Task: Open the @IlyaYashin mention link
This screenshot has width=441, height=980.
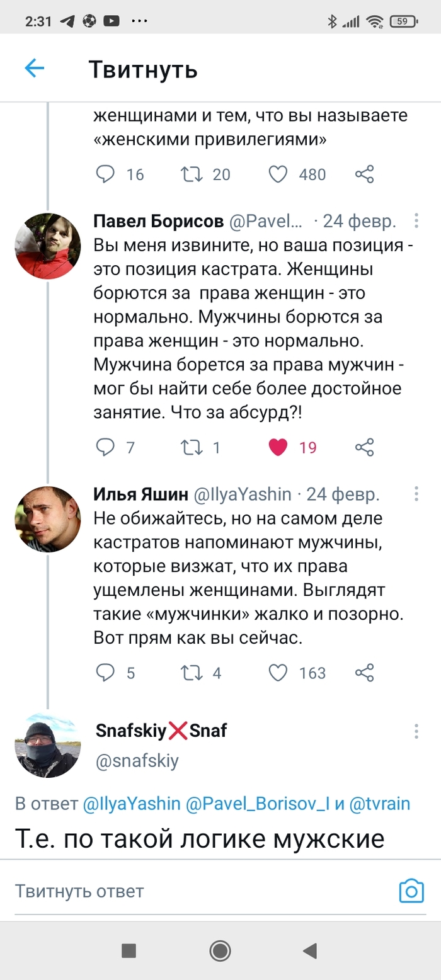Action: tap(131, 804)
